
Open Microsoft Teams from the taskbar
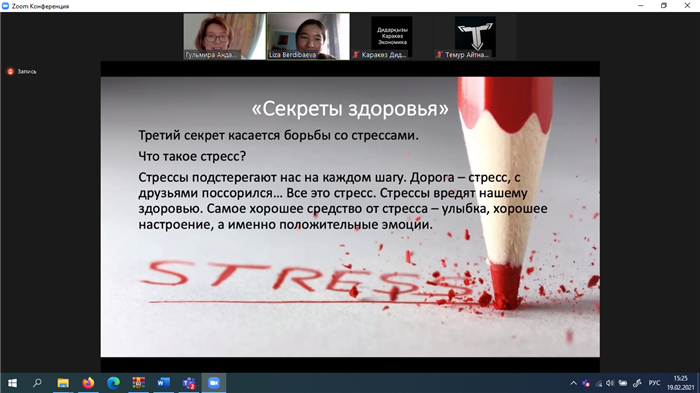click(x=189, y=383)
